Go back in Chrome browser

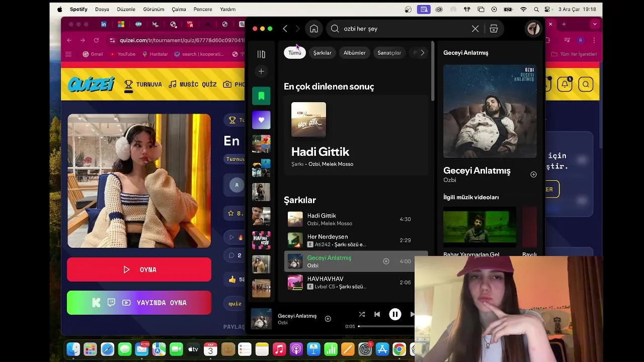pyautogui.click(x=68, y=40)
